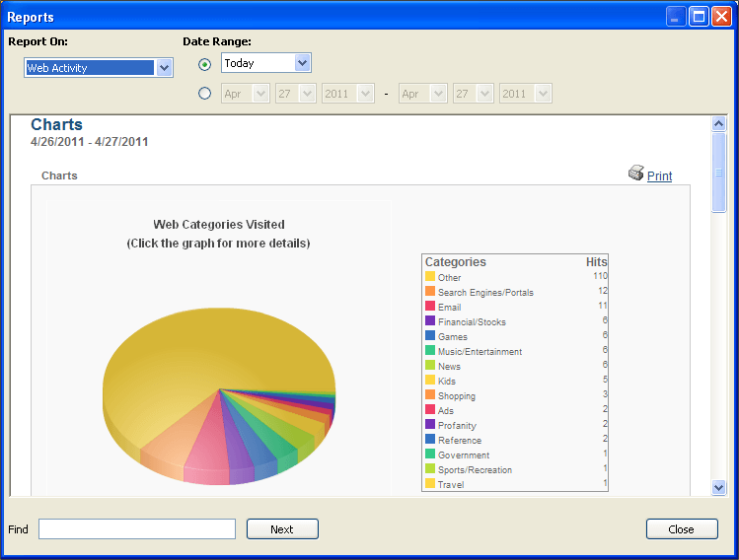Click the Government legend label
Viewport: 739px width, 560px height.
pos(464,455)
